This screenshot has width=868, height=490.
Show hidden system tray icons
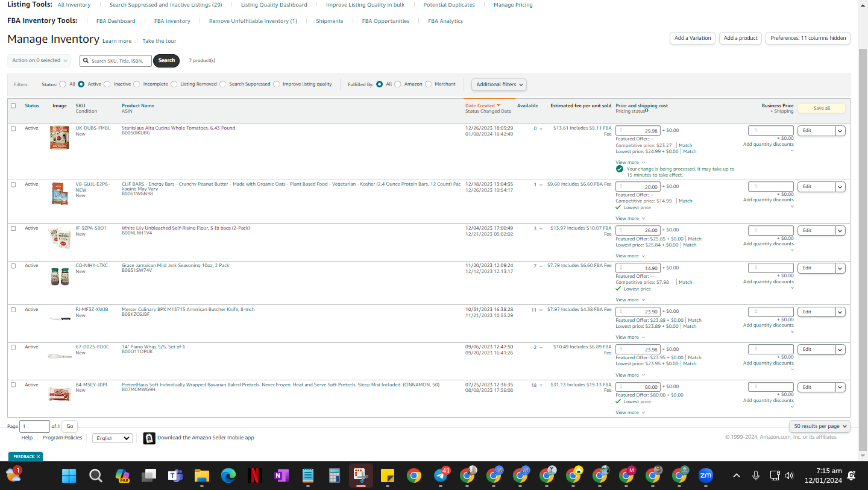click(737, 476)
